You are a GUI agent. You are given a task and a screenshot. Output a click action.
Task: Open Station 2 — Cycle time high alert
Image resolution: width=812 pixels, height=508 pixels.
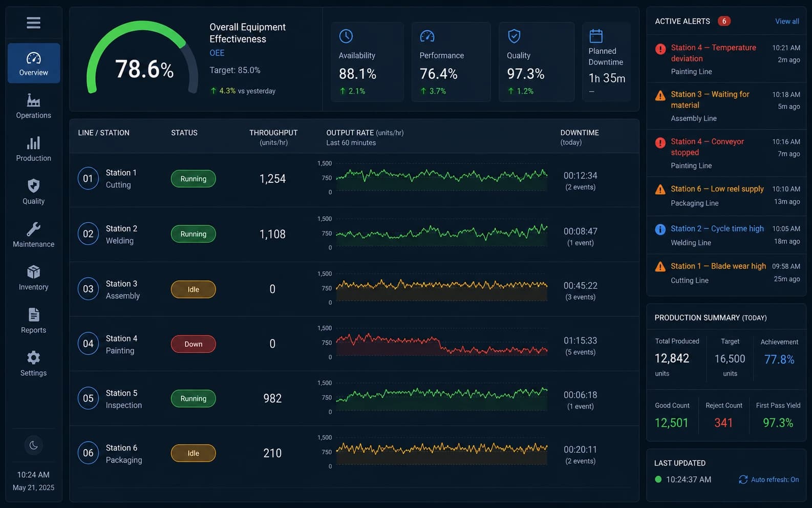pos(726,235)
